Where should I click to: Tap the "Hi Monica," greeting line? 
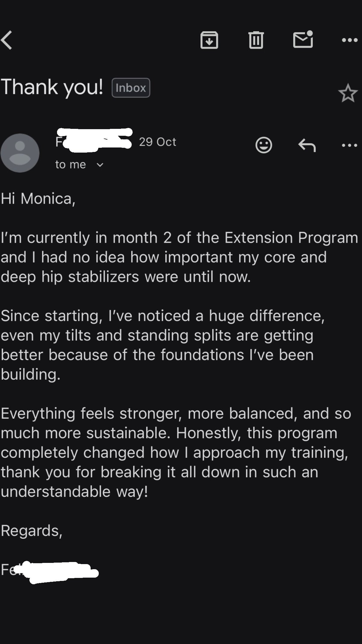[x=38, y=199]
